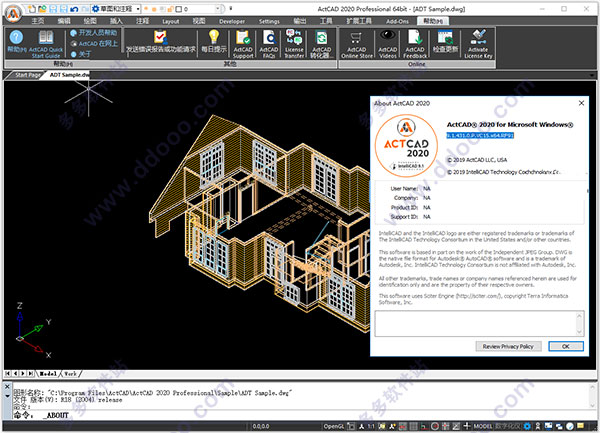Click the Save As icon in quick access toolbar

pos(64,9)
